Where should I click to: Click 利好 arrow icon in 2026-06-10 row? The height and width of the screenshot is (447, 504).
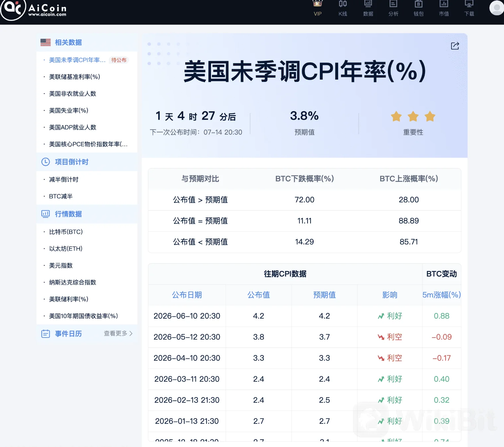381,316
